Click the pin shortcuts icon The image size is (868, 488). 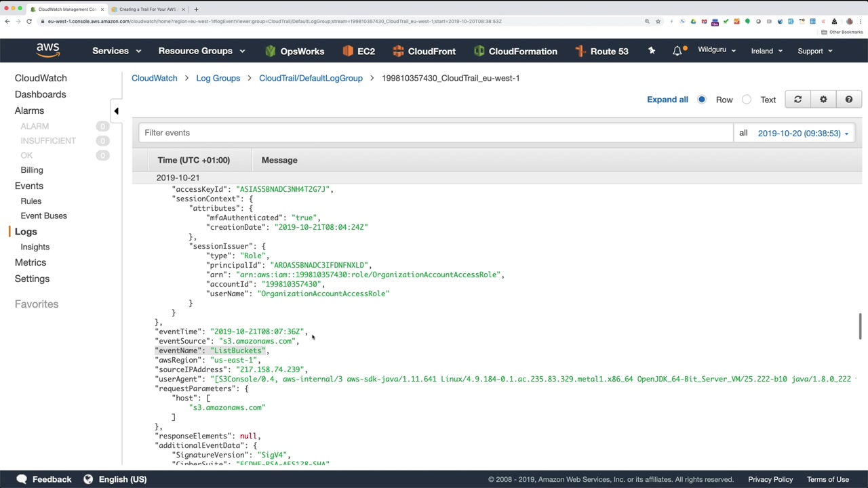click(652, 51)
